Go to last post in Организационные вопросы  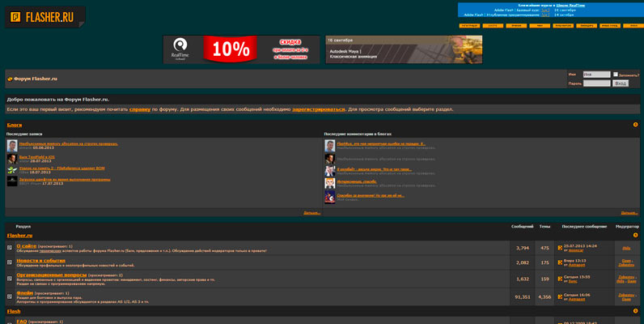[560, 279]
